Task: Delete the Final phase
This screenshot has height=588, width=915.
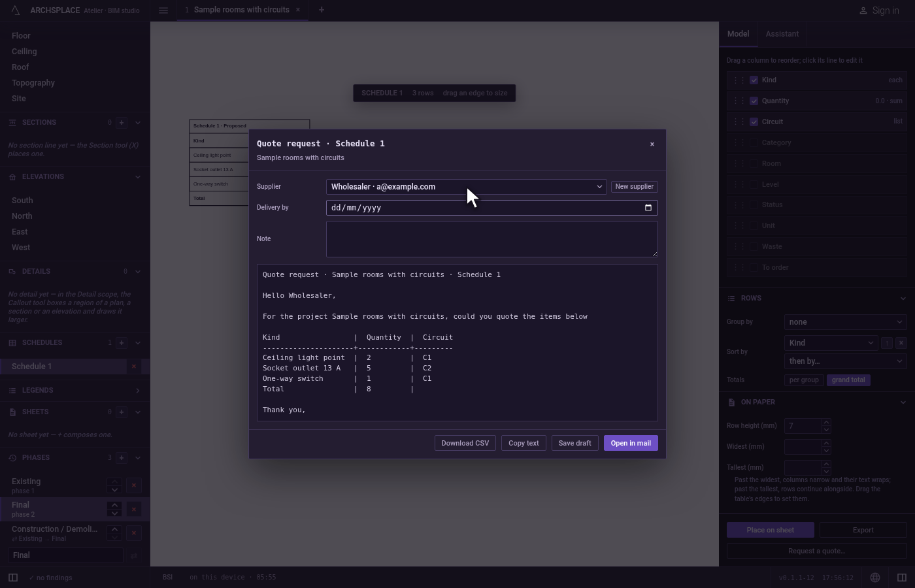Action: coord(134,509)
